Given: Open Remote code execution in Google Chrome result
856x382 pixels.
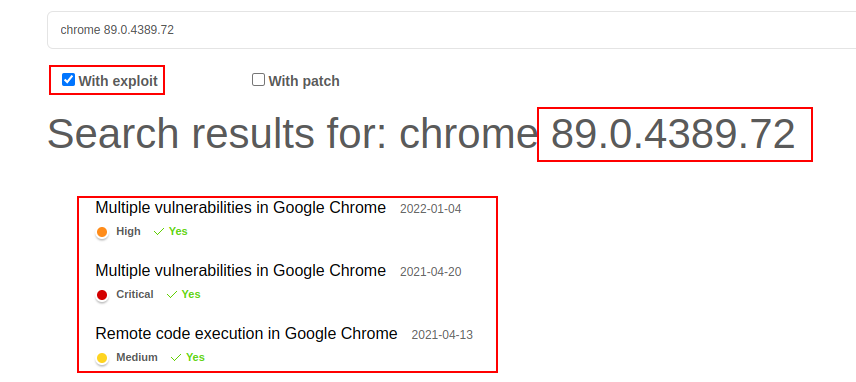Looking at the screenshot, I should (x=246, y=333).
